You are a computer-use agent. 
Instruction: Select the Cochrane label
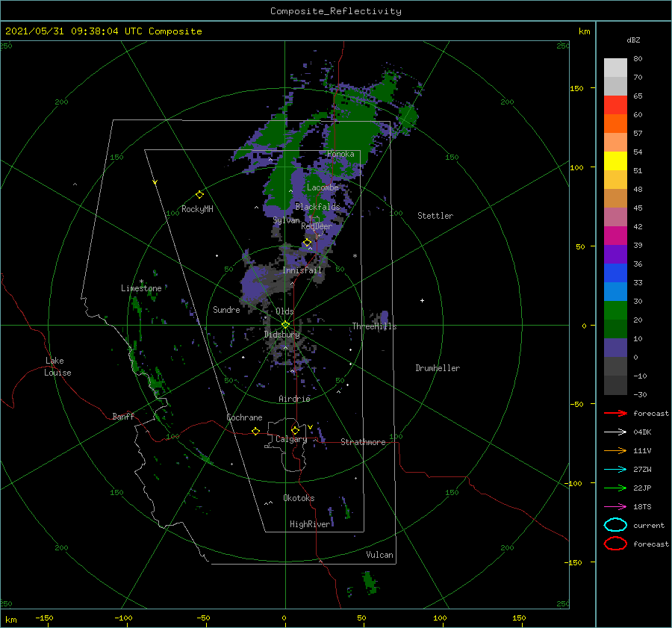click(244, 417)
